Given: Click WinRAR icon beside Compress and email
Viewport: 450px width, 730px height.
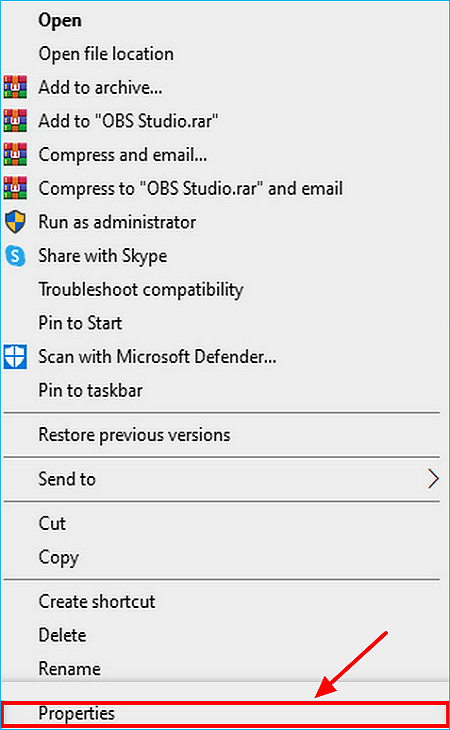Looking at the screenshot, I should pyautogui.click(x=15, y=154).
